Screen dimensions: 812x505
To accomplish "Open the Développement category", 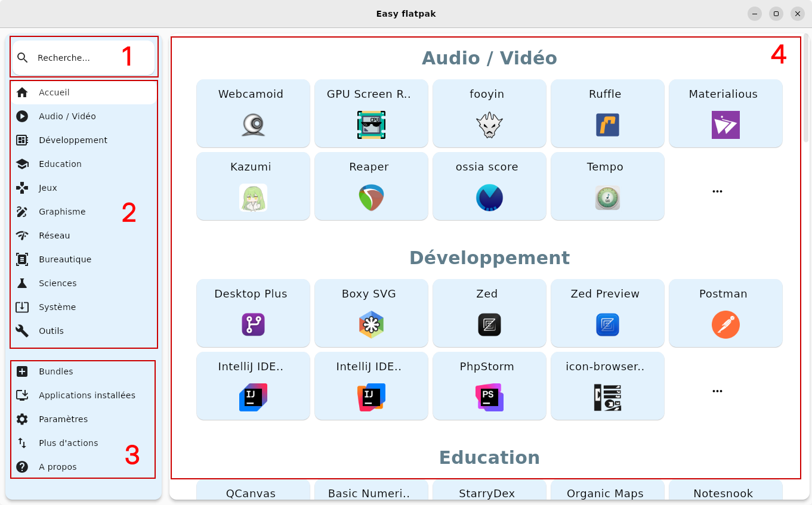I will coord(83,140).
